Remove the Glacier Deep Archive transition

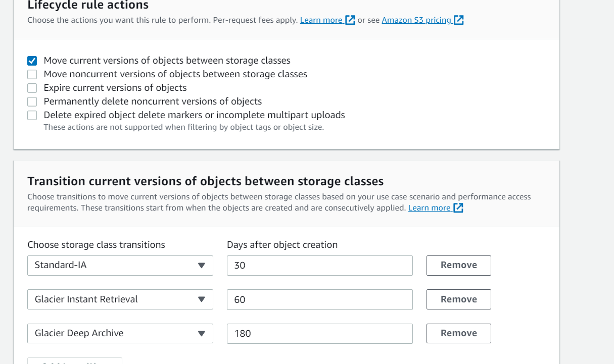[459, 333]
